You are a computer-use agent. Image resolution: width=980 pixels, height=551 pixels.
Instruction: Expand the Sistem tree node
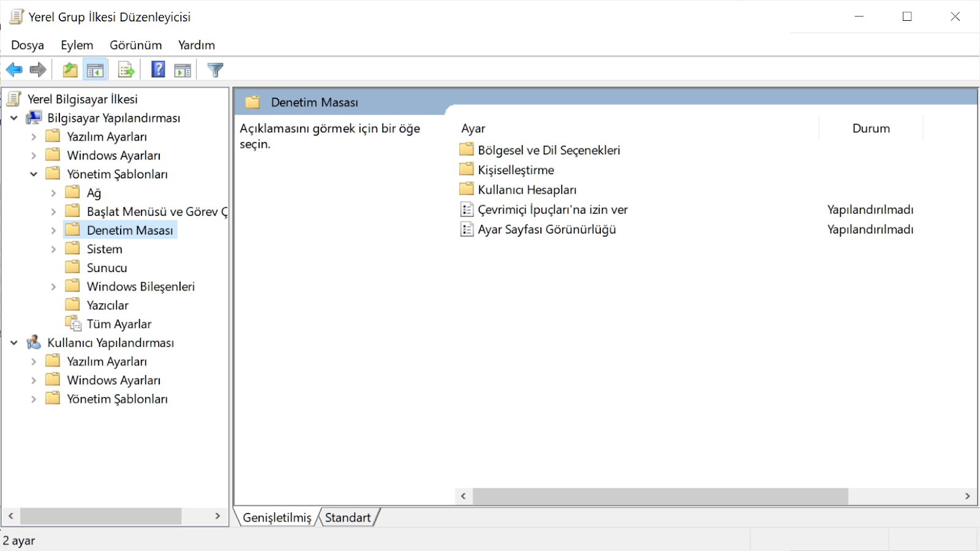pyautogui.click(x=53, y=249)
